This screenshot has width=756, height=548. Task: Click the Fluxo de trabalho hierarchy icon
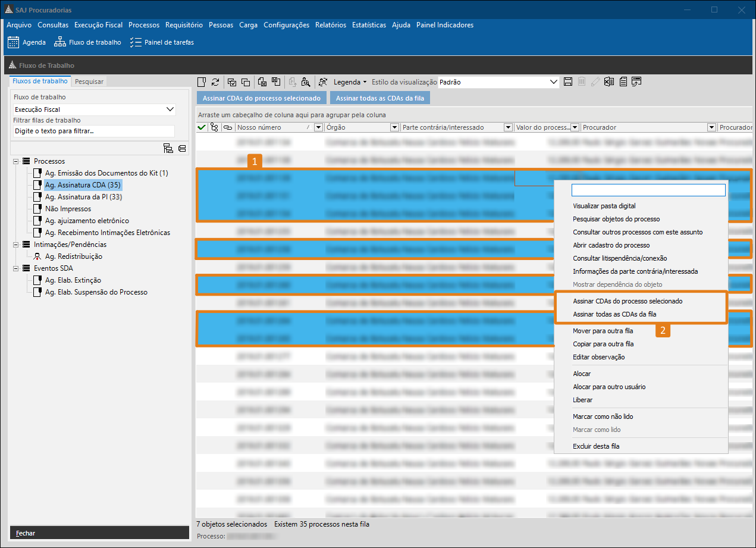[x=59, y=42]
